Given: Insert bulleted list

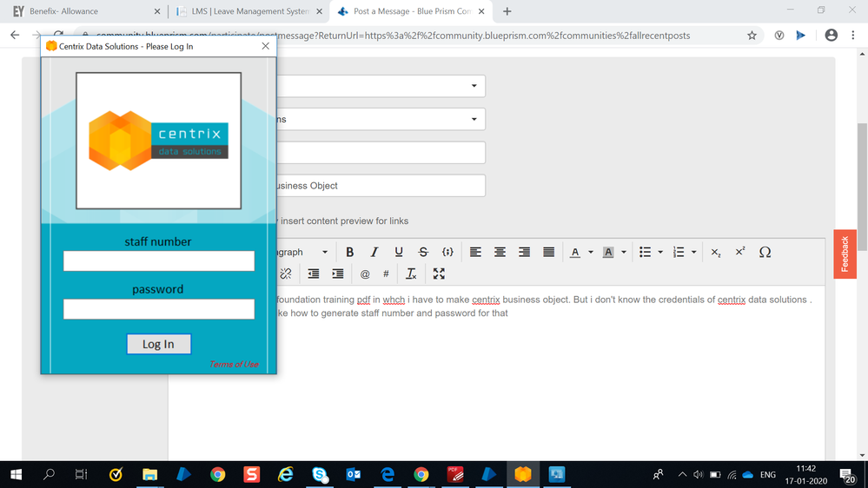Looking at the screenshot, I should (645, 253).
